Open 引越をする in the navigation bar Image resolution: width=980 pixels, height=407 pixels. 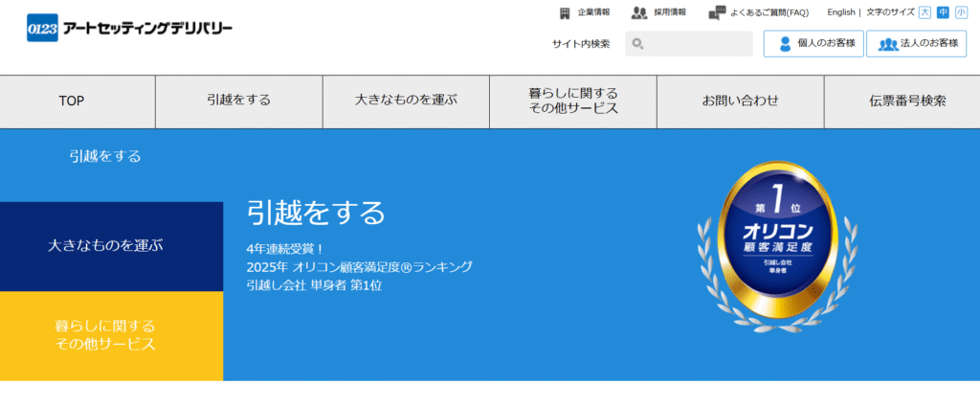tap(238, 102)
